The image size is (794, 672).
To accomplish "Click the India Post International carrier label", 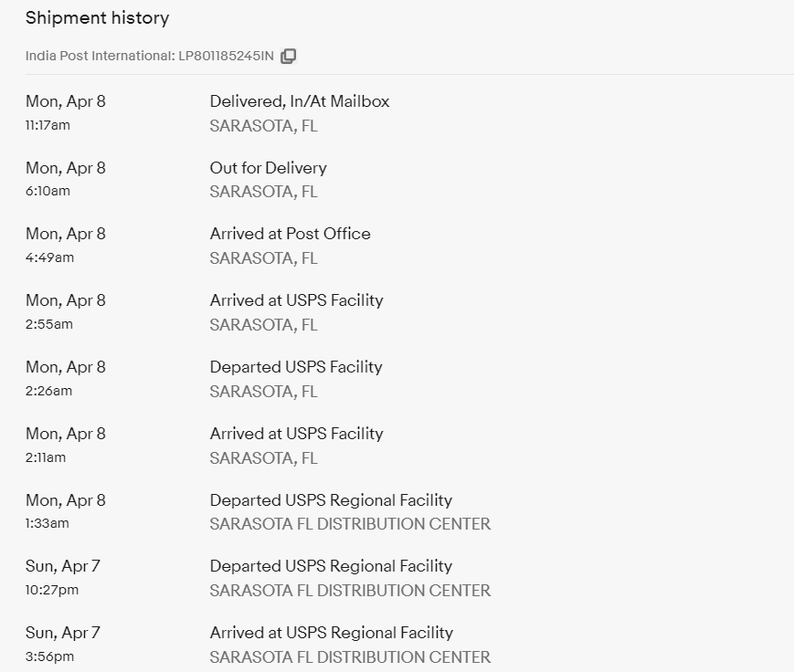I will (99, 56).
